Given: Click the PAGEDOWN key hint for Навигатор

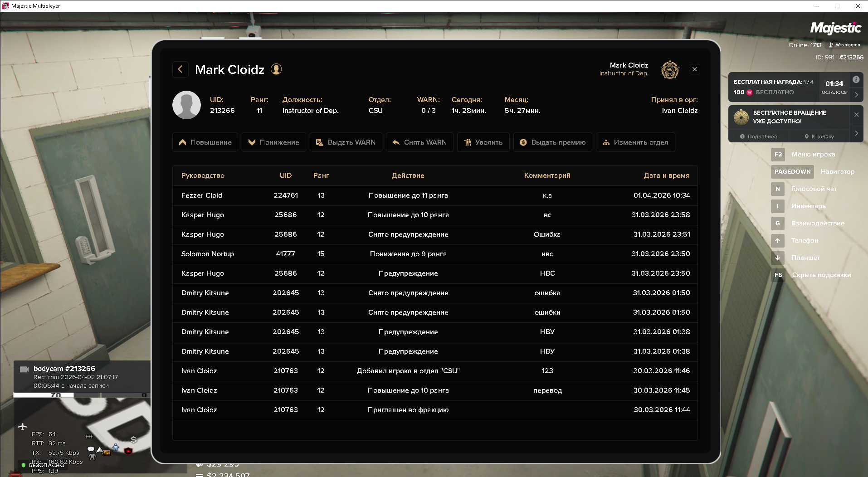Looking at the screenshot, I should pyautogui.click(x=792, y=172).
